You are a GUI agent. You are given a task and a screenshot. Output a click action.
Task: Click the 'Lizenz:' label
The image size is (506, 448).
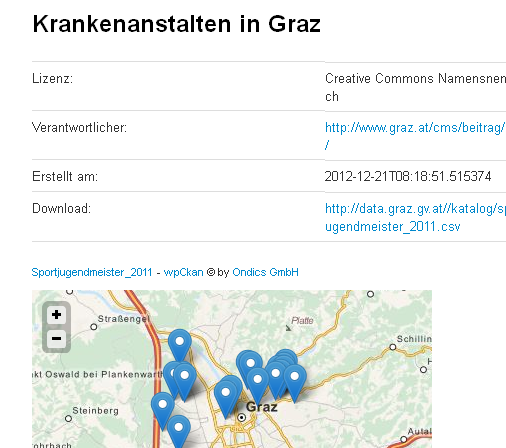coord(52,79)
